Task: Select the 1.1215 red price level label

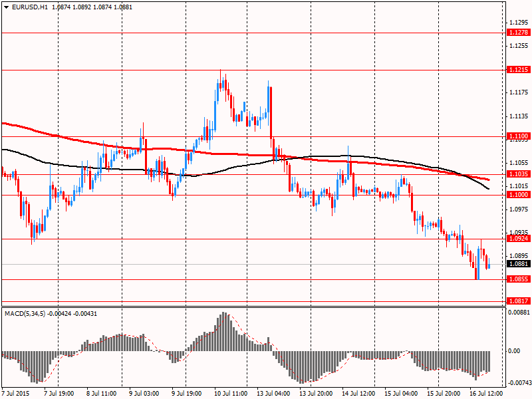Action: click(x=519, y=70)
